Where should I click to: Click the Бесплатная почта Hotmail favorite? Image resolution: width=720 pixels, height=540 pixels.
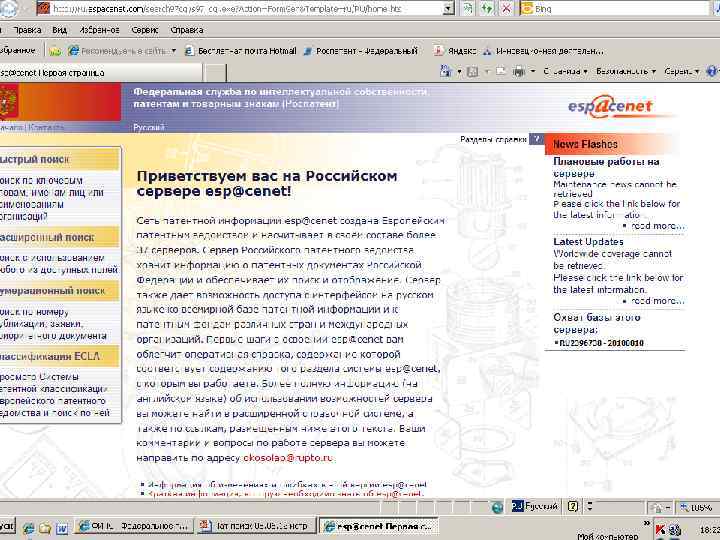pos(241,51)
